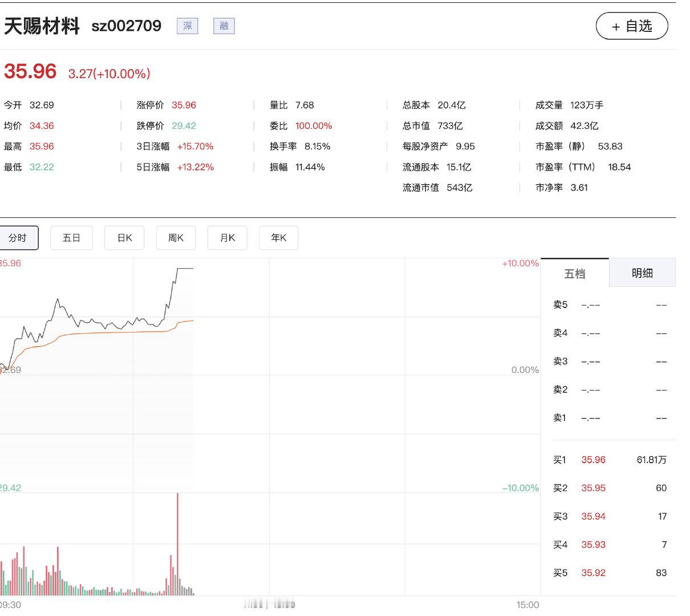Click the 融 margin trading badge
This screenshot has width=690, height=616.
tap(224, 26)
